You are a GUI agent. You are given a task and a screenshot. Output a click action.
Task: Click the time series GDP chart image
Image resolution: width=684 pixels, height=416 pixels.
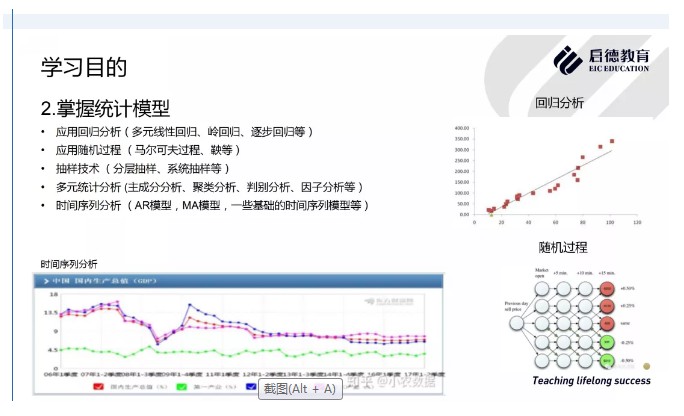pos(240,330)
